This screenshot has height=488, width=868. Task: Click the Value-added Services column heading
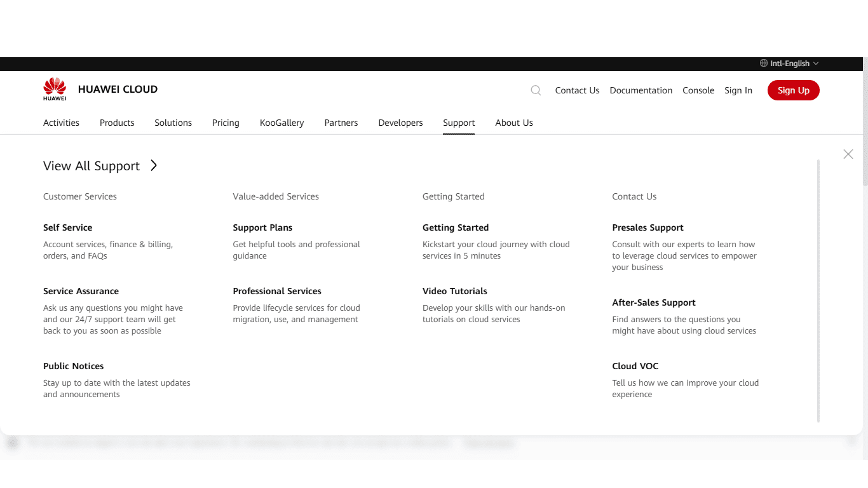(276, 196)
